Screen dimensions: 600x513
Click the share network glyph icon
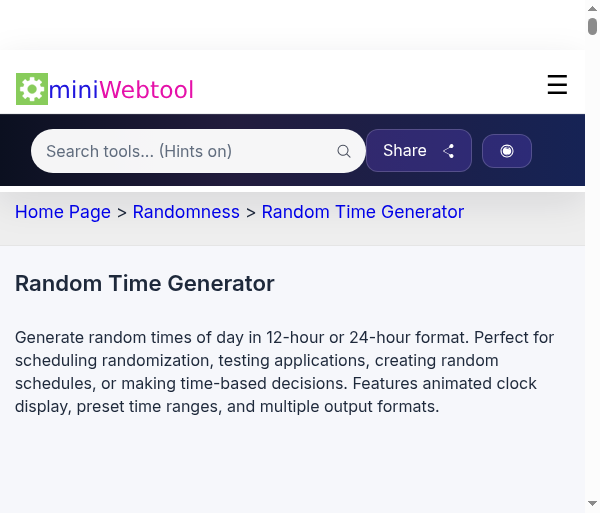point(449,151)
